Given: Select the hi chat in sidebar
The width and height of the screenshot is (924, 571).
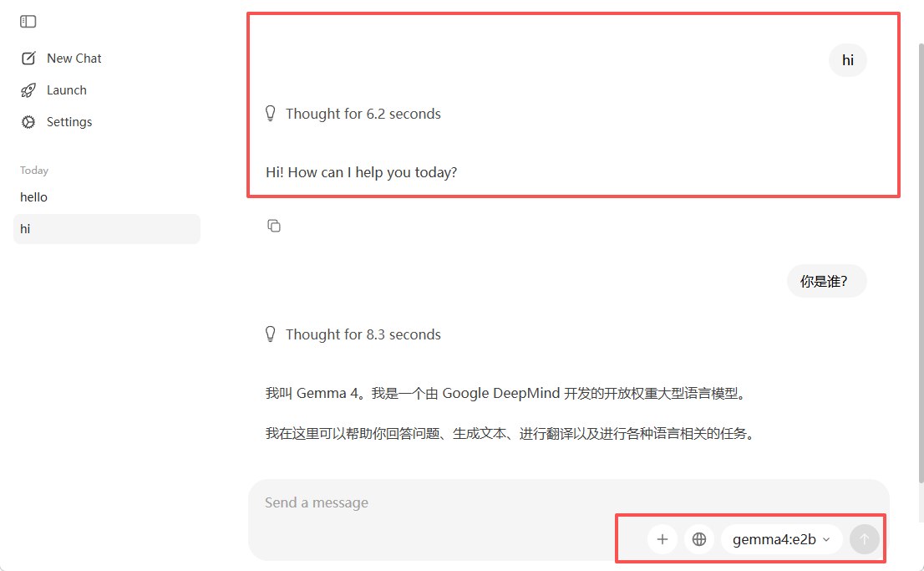Looking at the screenshot, I should pos(107,229).
